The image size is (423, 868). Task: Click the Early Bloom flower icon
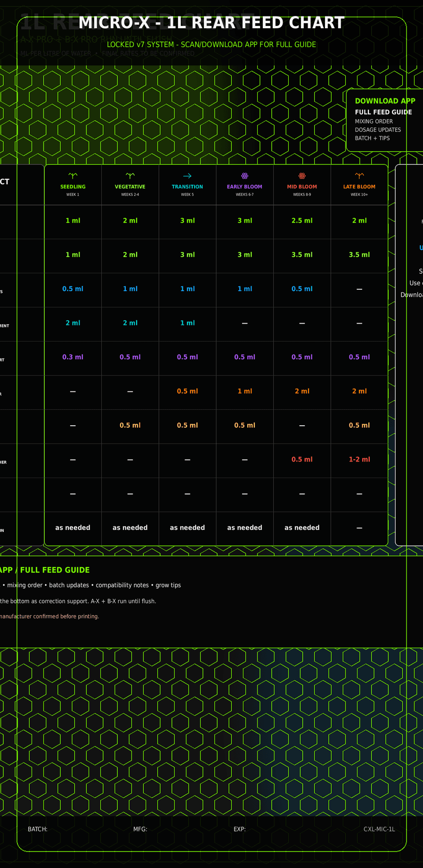coord(244,176)
